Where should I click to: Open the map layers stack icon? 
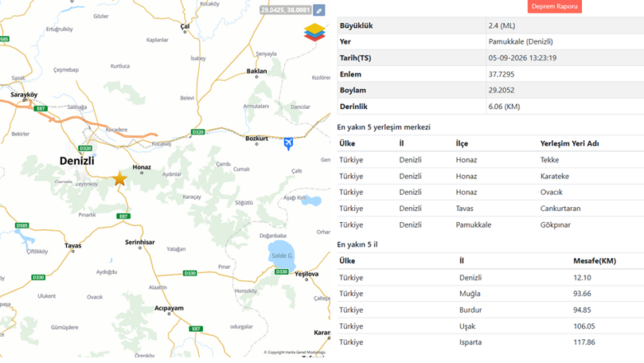point(315,32)
